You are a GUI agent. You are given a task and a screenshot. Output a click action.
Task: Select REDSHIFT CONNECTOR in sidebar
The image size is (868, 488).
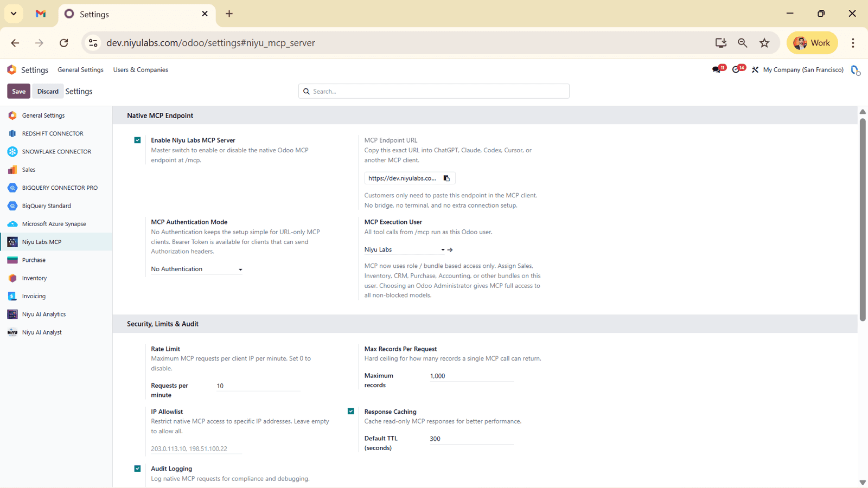56,133
